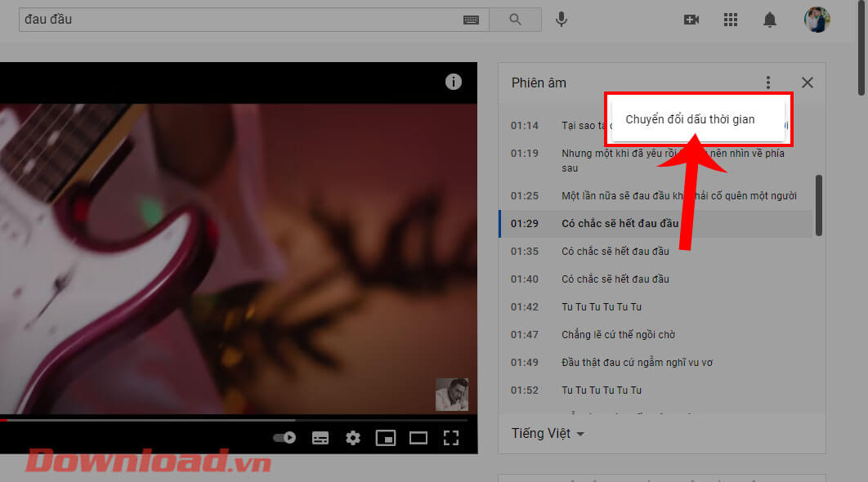
Task: Open the Tiếng Việt language dropdown
Action: pyautogui.click(x=548, y=433)
